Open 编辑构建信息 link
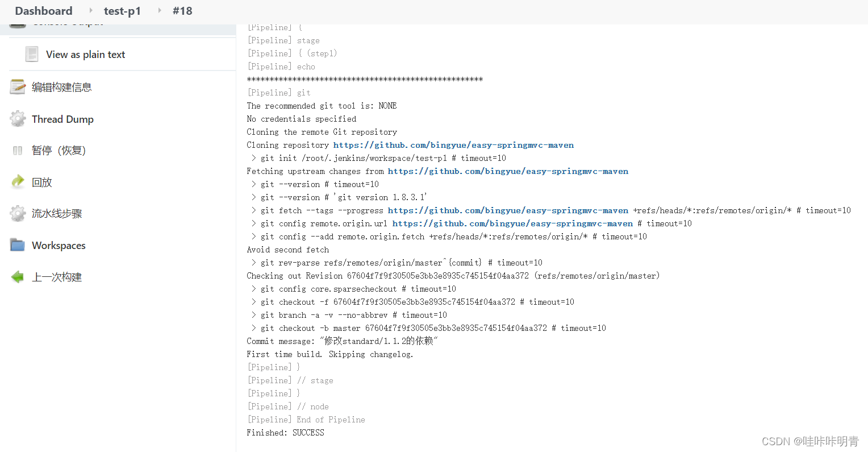 61,87
